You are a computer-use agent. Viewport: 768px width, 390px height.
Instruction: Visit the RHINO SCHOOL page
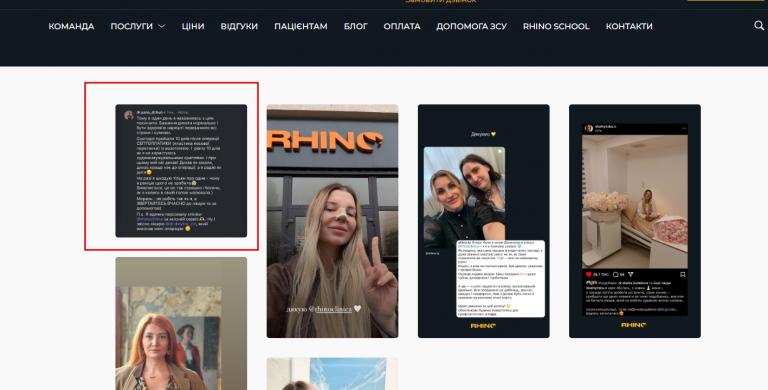pyautogui.click(x=556, y=26)
